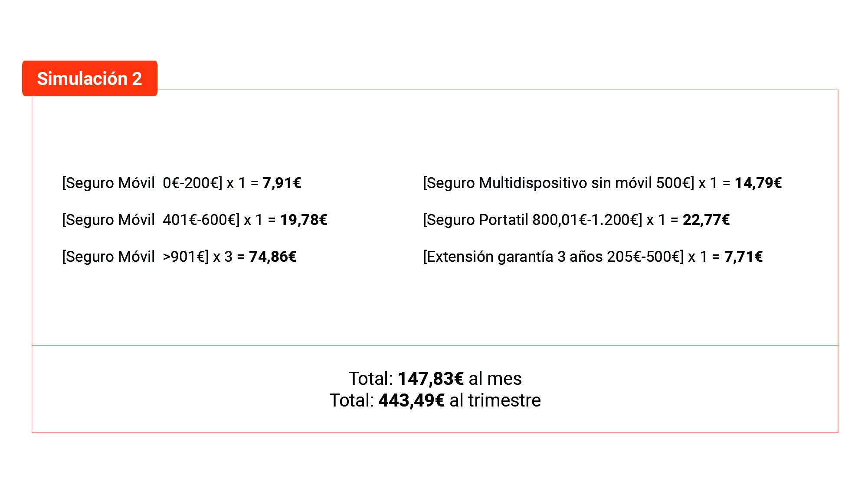Click the 7,91€ price

[282, 183]
